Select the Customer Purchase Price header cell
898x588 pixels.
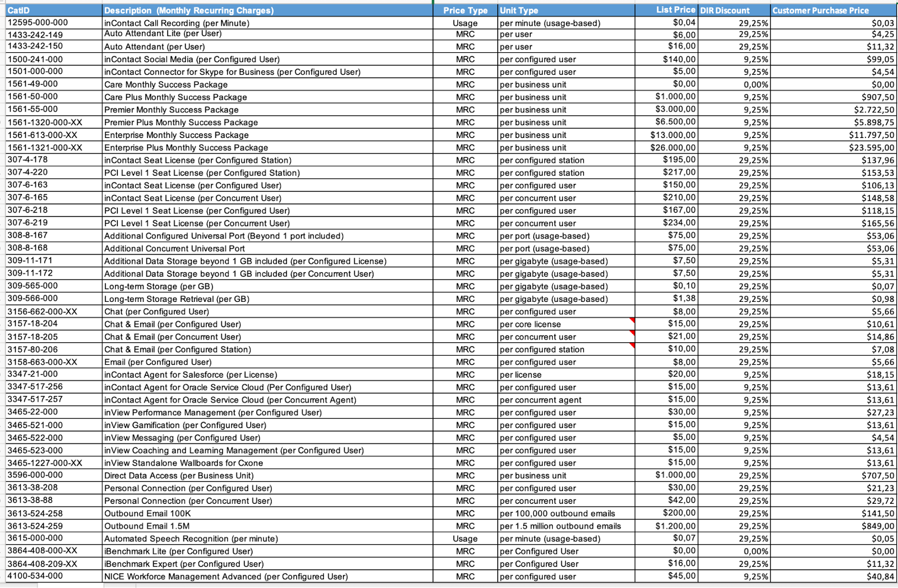[x=833, y=10]
